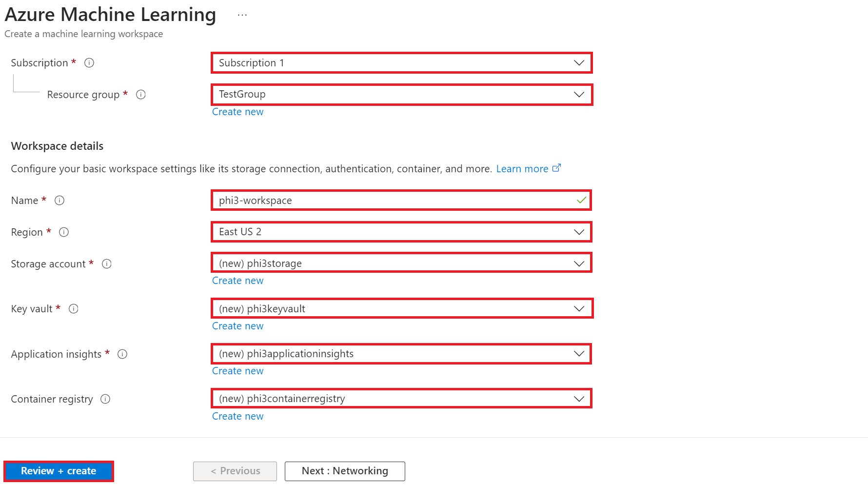This screenshot has width=868, height=486.
Task: Show info tooltip for Container registry
Action: 105,399
